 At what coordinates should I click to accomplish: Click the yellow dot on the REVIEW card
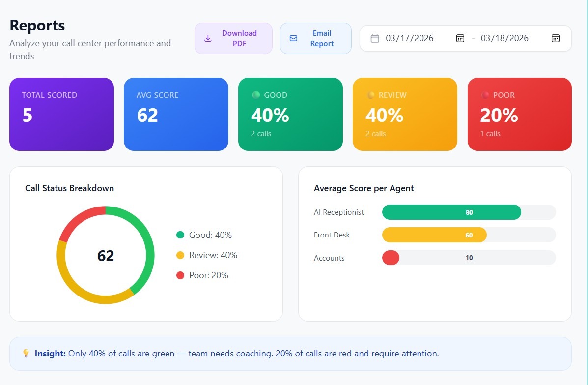coord(371,95)
